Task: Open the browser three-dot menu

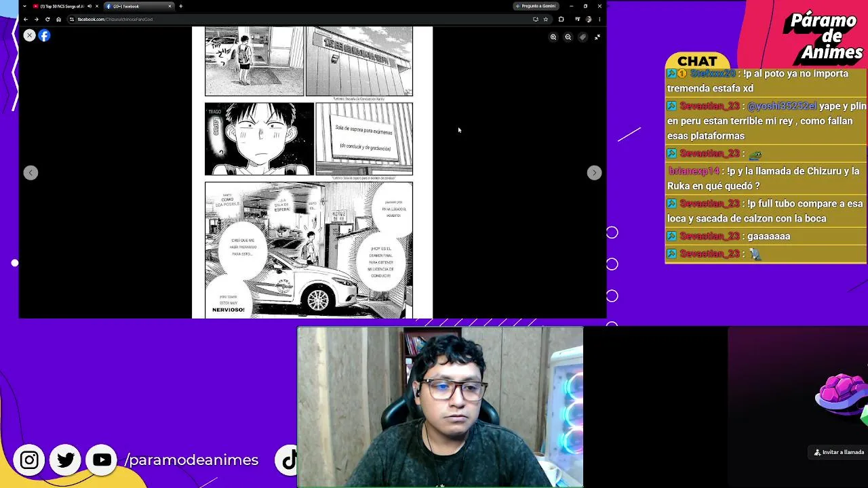Action: click(x=599, y=19)
